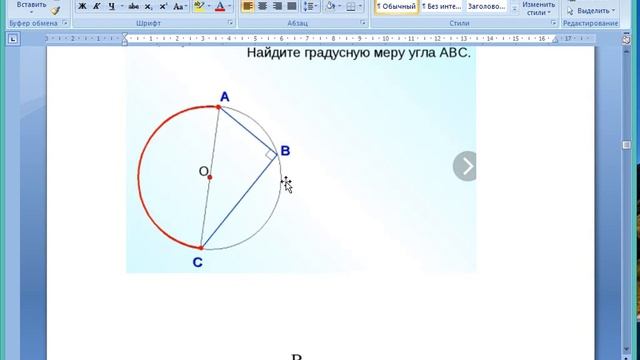The width and height of the screenshot is (640, 360).
Task: Click the scroll up arrow
Action: 627,52
